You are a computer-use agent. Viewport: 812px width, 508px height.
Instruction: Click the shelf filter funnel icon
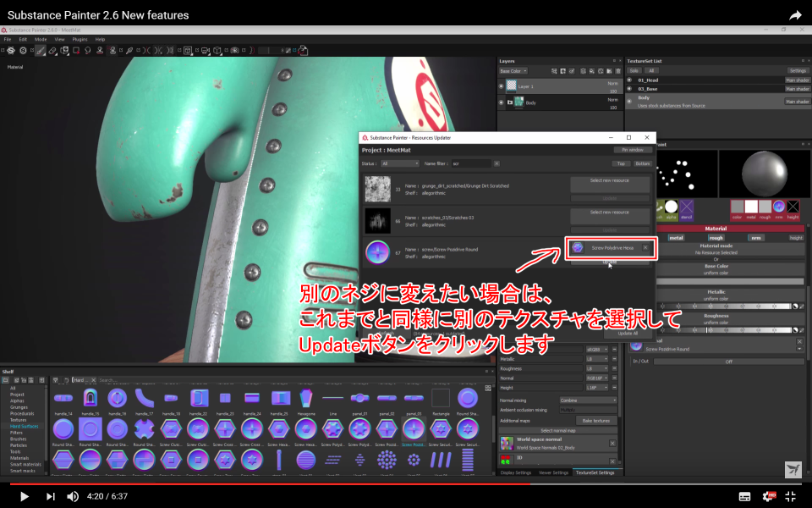(x=56, y=380)
